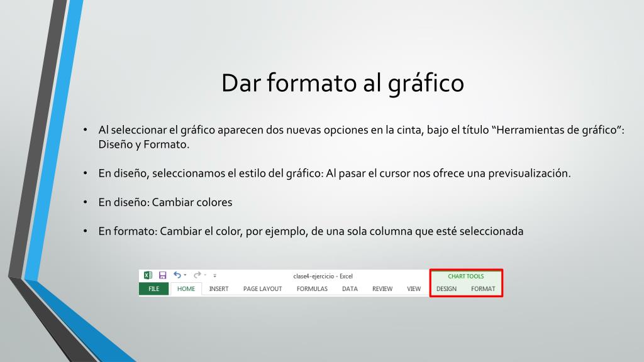Switch to the HOME ribbon tab
This screenshot has width=644, height=362.
(186, 289)
